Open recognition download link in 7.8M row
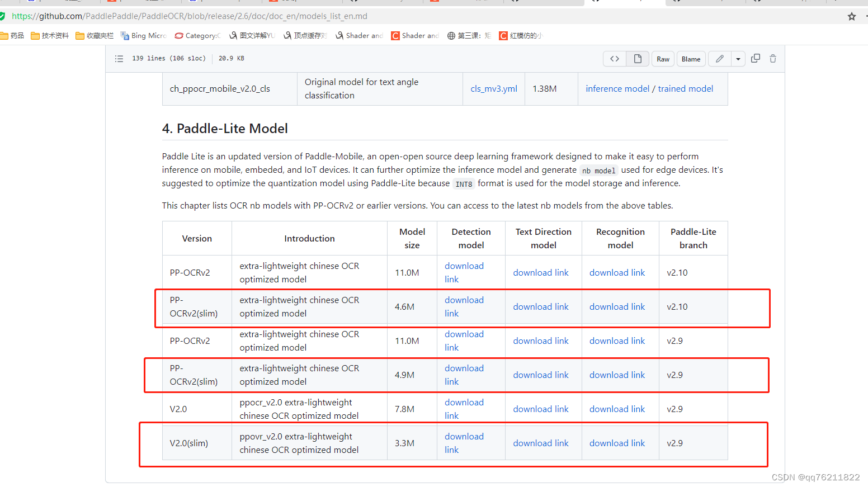Viewport: 868px width, 487px height. [617, 409]
